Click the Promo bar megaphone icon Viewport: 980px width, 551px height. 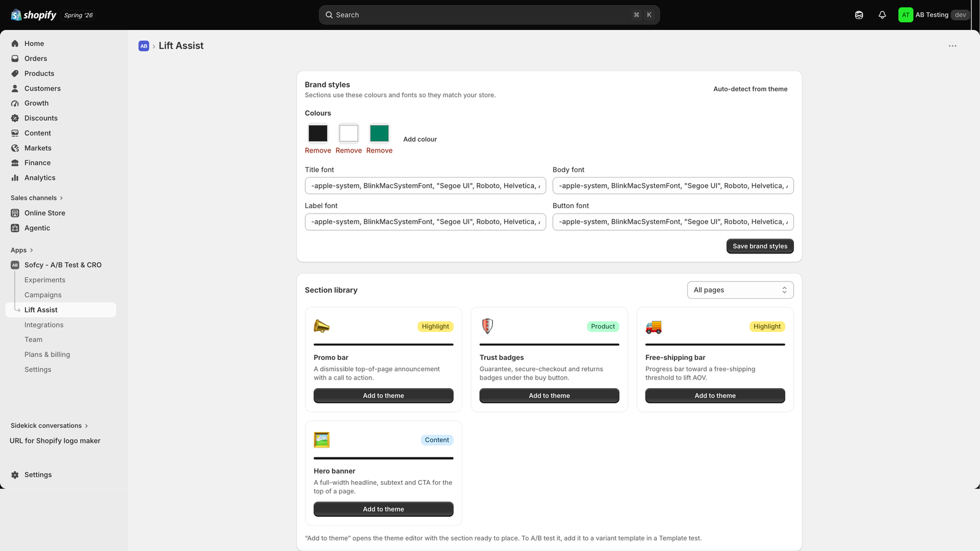point(322,326)
